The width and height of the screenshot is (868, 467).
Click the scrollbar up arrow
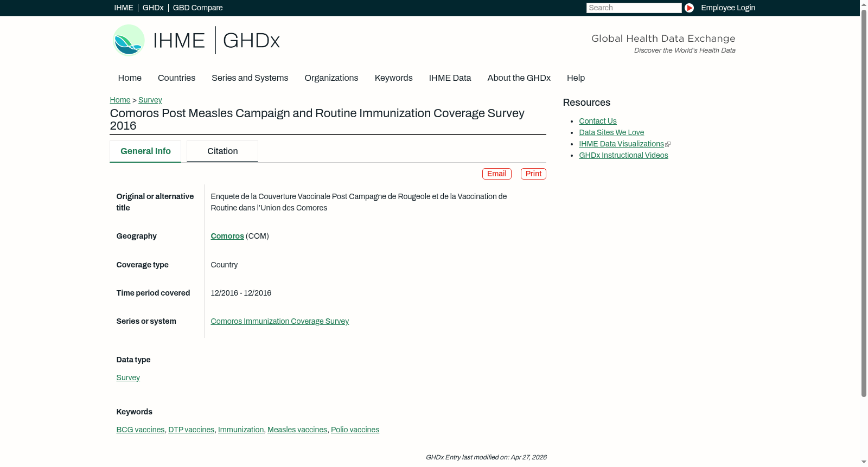(864, 4)
